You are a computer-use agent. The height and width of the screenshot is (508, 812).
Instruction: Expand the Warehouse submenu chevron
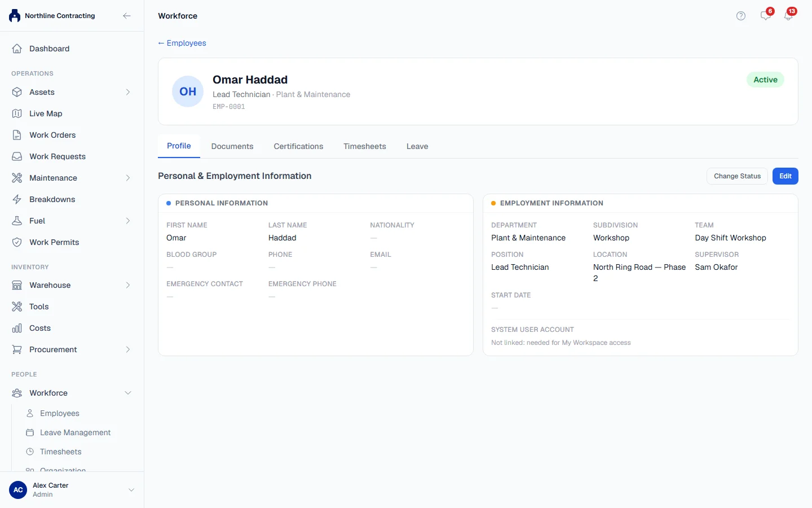(x=128, y=285)
